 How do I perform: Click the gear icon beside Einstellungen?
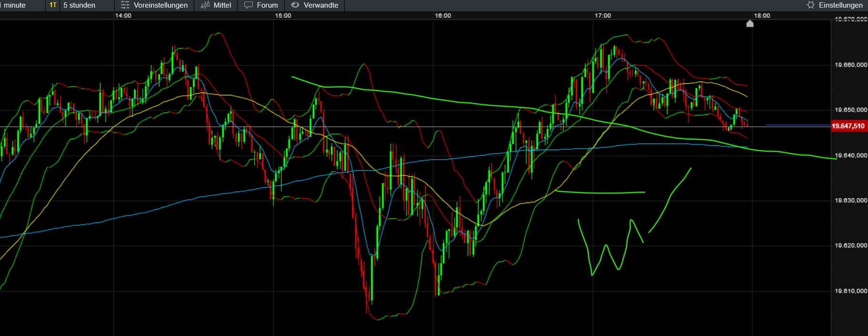(x=810, y=5)
